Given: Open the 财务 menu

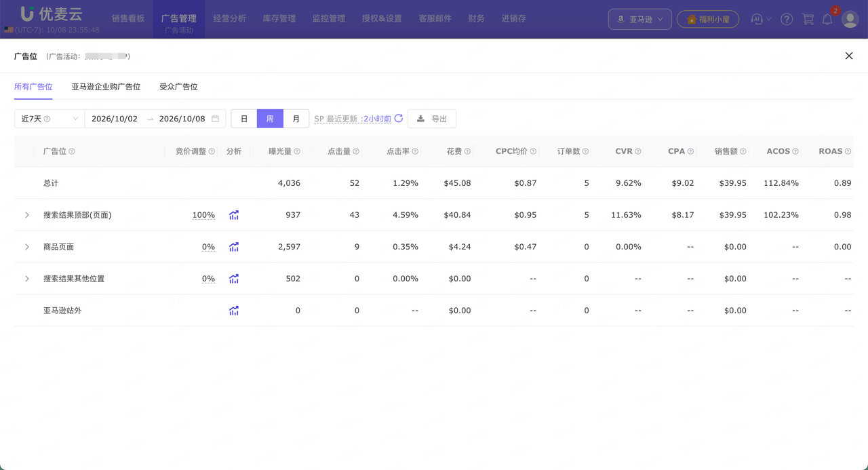Looking at the screenshot, I should click(476, 18).
